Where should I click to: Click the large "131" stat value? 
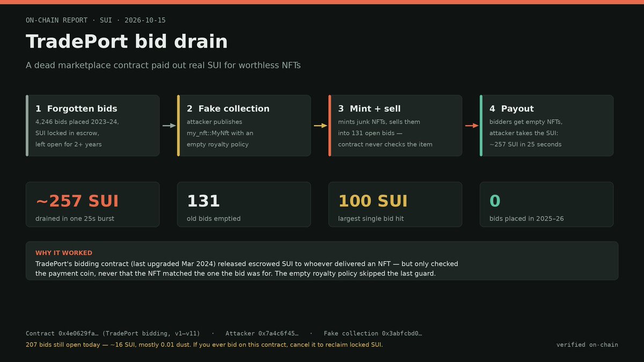tap(203, 201)
